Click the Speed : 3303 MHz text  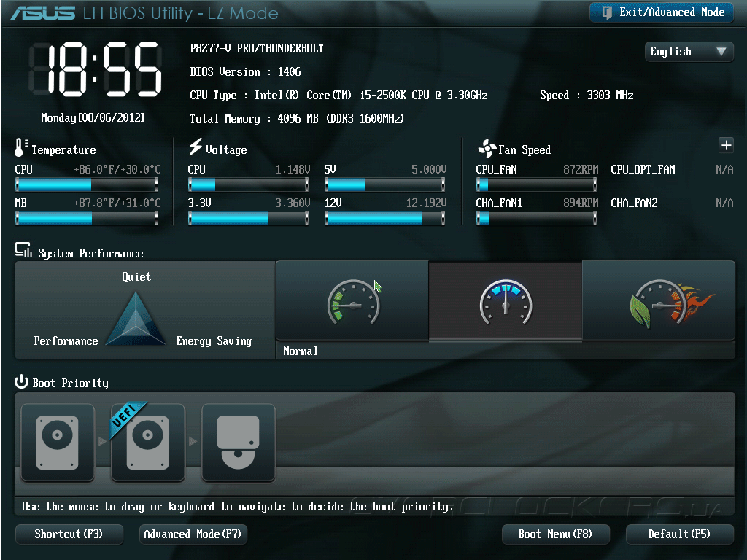(587, 96)
